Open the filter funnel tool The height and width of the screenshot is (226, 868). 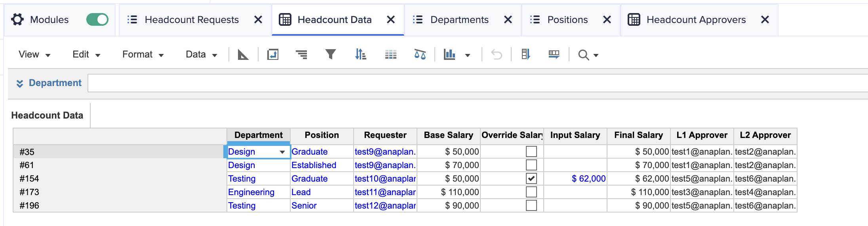[331, 54]
